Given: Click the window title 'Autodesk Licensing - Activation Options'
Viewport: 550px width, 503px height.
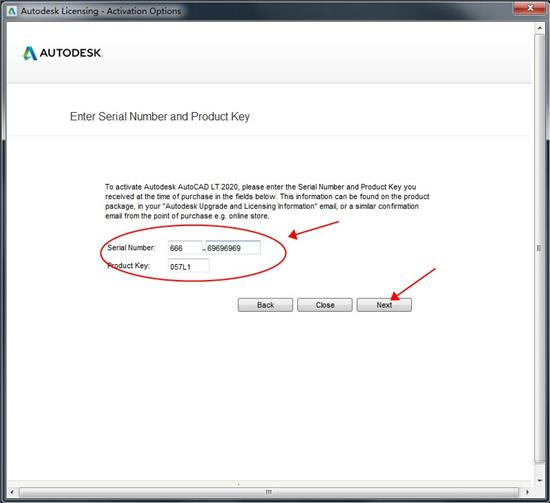Looking at the screenshot, I should tap(101, 11).
